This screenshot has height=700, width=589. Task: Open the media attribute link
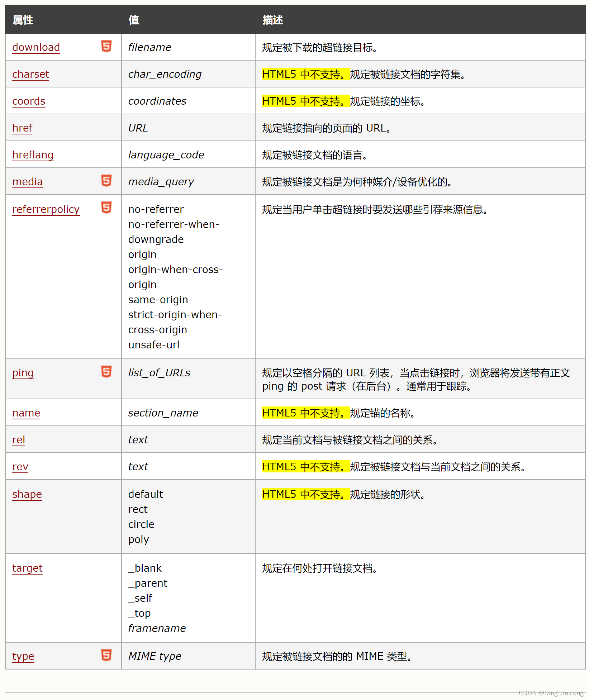tap(28, 182)
